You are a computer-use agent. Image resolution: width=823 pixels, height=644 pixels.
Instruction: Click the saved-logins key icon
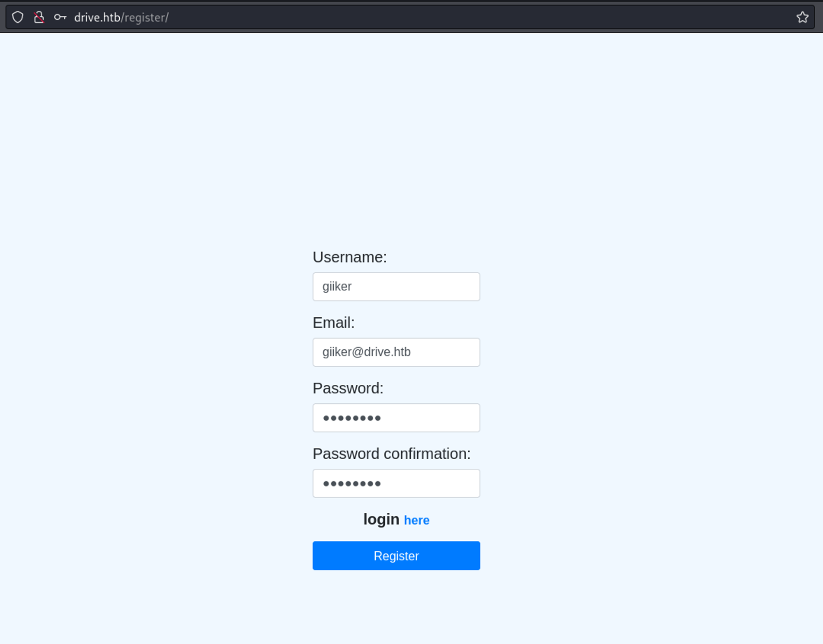60,17
